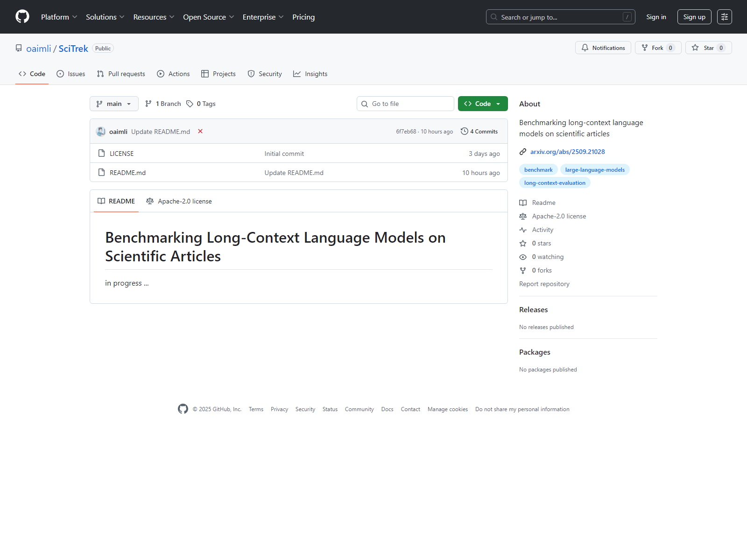
Task: Open the Platform dropdown menu
Action: [x=59, y=17]
